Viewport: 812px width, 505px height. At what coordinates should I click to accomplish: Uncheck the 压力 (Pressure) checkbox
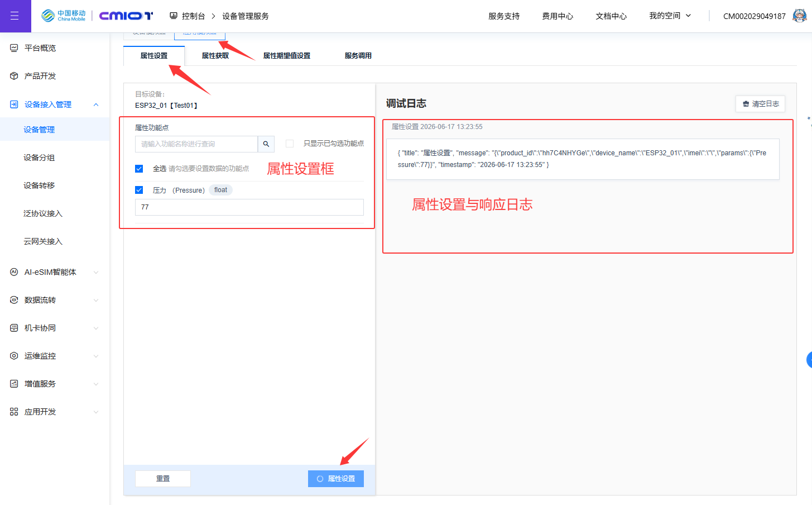pyautogui.click(x=139, y=190)
